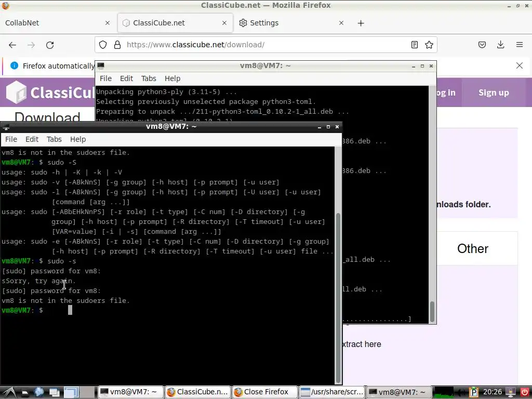
Task: Click the CPU usage monitor in tray
Action: click(x=444, y=392)
